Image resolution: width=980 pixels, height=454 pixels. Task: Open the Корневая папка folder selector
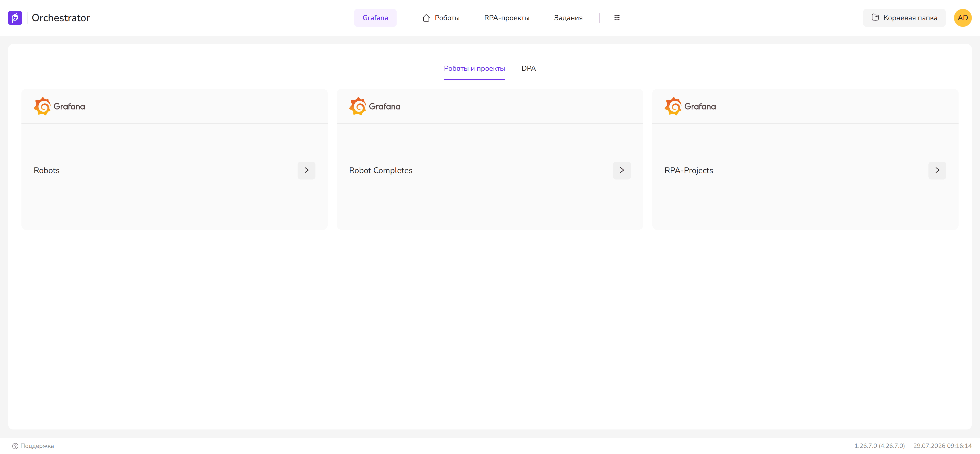904,18
